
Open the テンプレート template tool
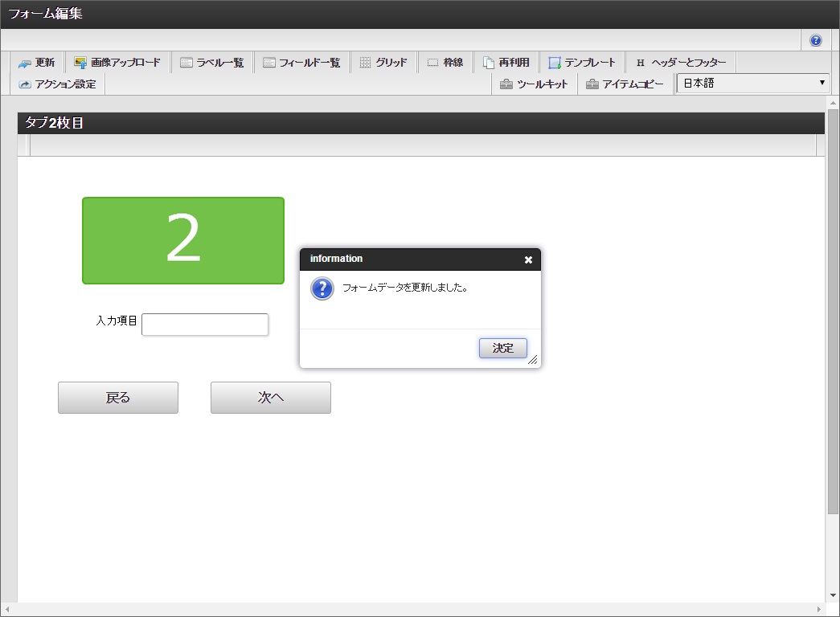coord(582,63)
